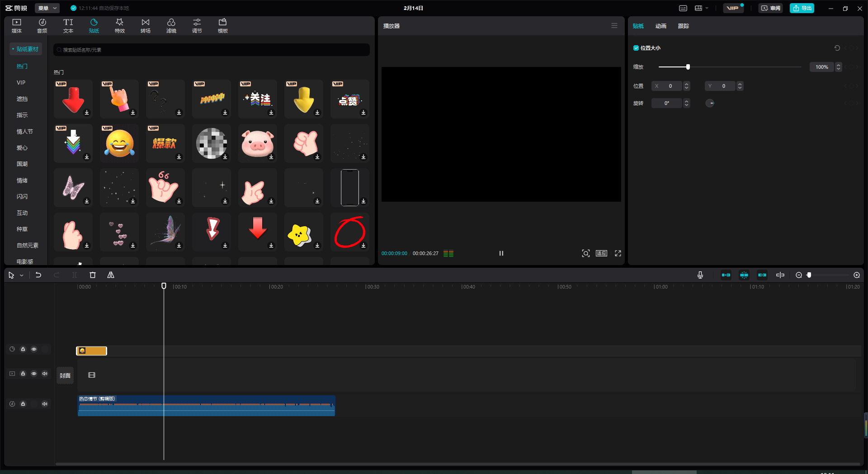Viewport: 868px width, 474px height.
Task: Download the 爆款 text sticker
Action: click(179, 157)
